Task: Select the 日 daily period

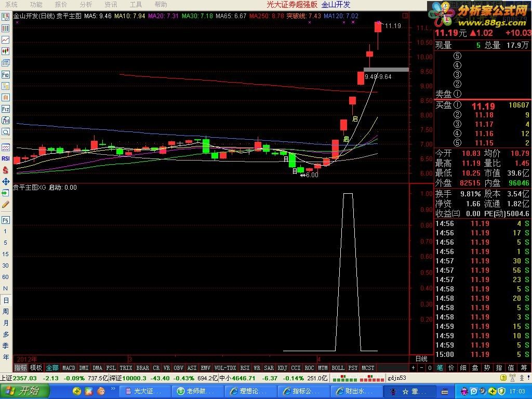Action: 6,300
